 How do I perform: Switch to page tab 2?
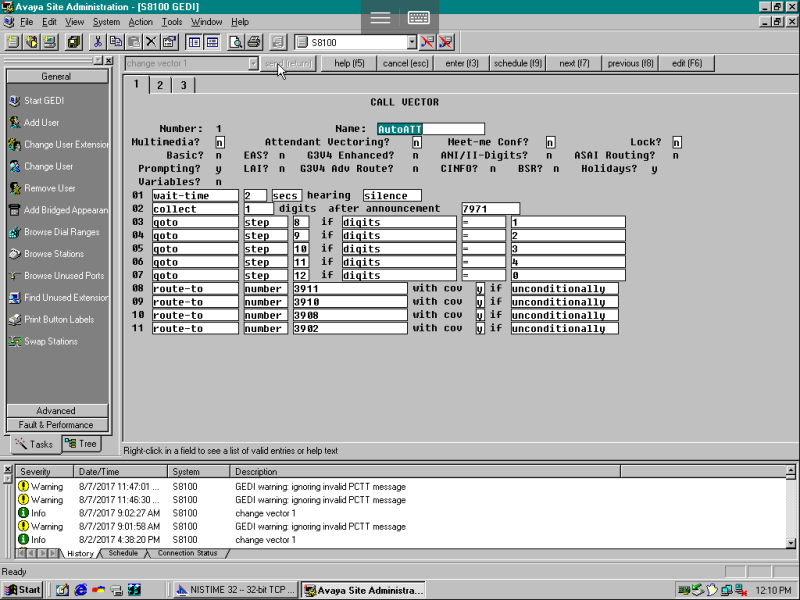pyautogui.click(x=160, y=85)
